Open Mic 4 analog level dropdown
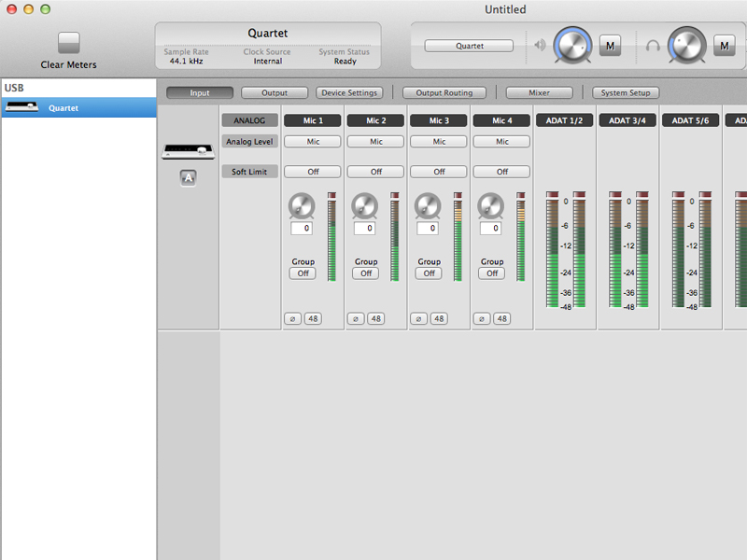 501,142
